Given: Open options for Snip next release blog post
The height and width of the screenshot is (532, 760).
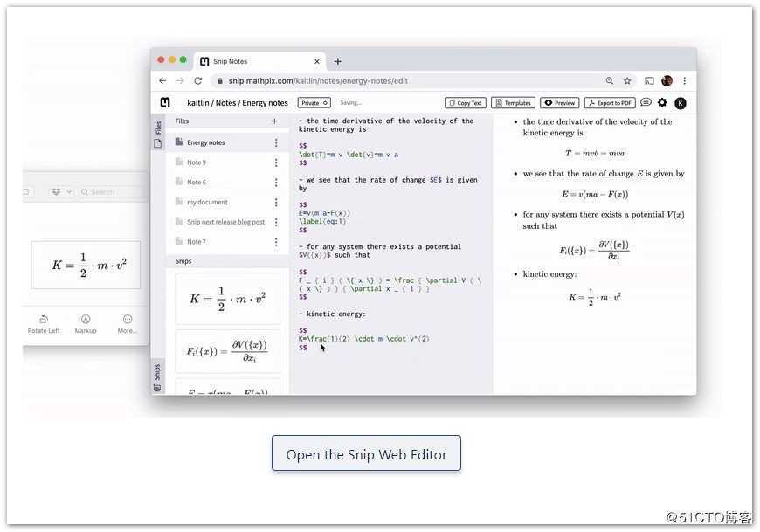Looking at the screenshot, I should tap(276, 222).
